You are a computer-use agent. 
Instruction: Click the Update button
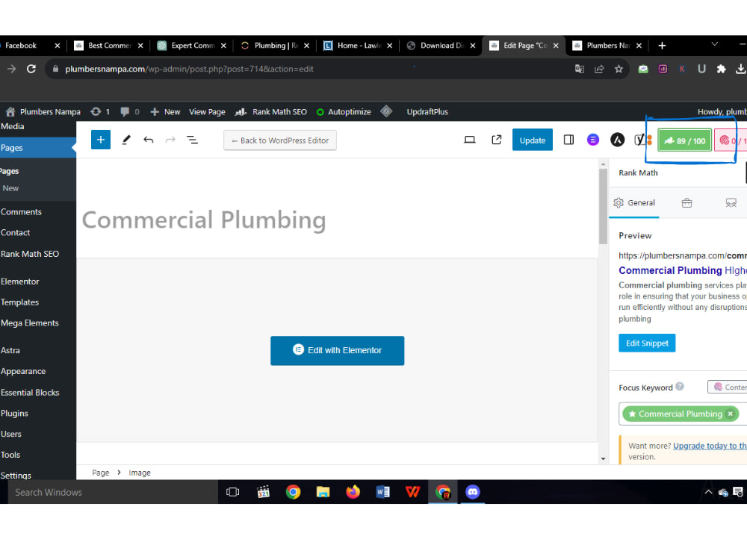click(532, 140)
